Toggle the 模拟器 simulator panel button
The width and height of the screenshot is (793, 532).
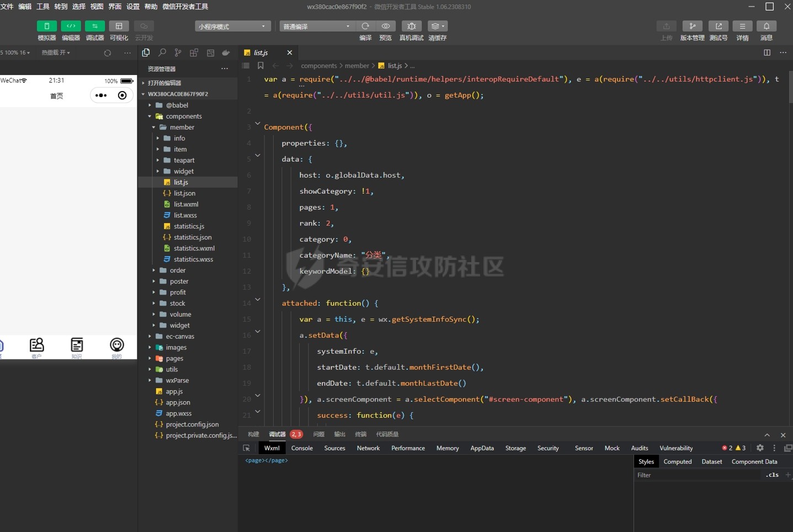(x=47, y=26)
